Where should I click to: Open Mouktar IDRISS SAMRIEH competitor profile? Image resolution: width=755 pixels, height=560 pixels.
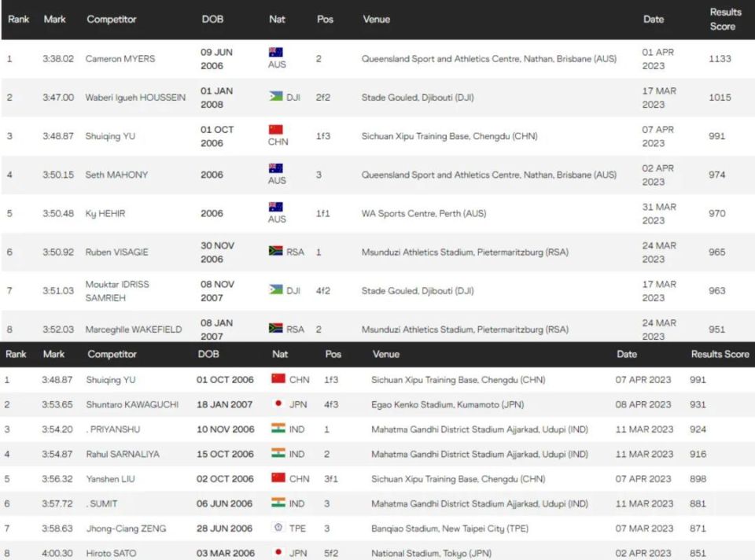point(117,291)
